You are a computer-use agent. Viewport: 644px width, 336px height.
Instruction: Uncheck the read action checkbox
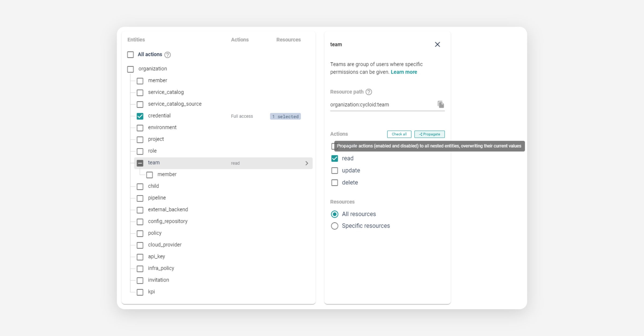pos(335,159)
